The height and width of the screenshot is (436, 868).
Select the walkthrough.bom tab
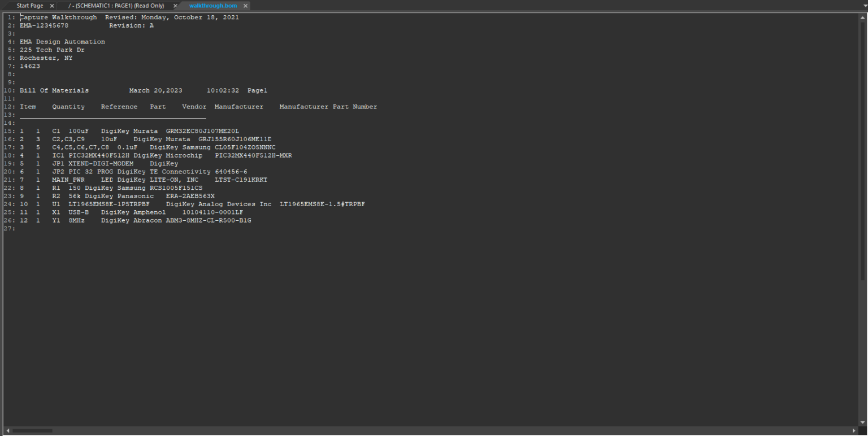tap(212, 6)
